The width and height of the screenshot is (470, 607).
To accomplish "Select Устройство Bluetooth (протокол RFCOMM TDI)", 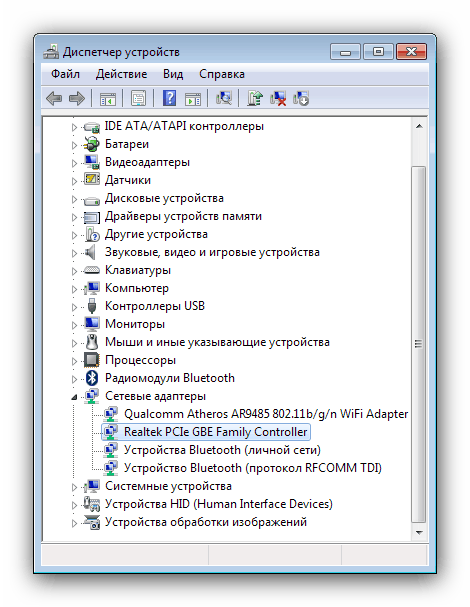I will (x=252, y=468).
